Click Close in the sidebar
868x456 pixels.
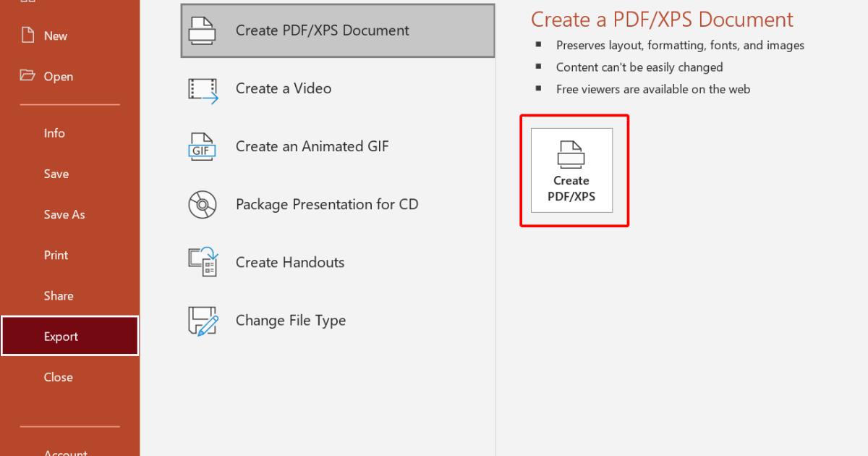(58, 376)
